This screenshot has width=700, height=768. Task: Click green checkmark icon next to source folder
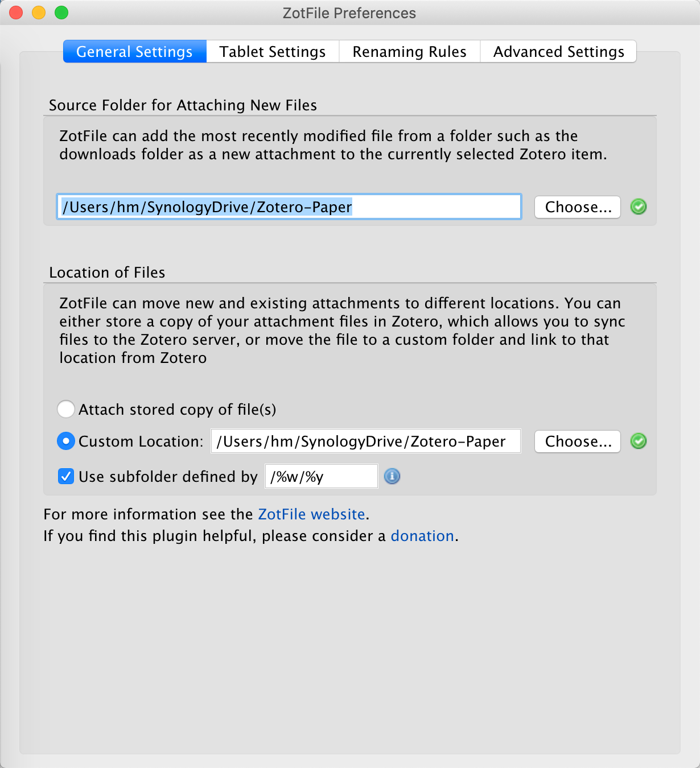point(639,207)
